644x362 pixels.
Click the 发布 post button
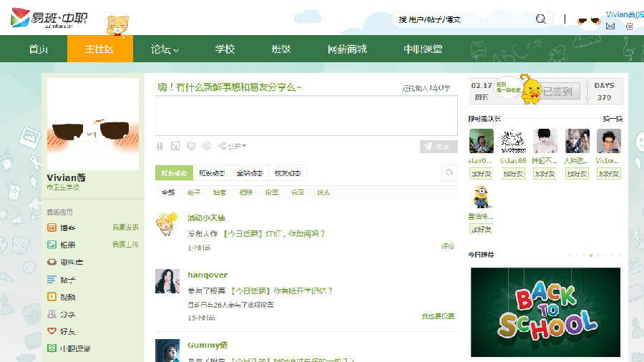[x=439, y=147]
